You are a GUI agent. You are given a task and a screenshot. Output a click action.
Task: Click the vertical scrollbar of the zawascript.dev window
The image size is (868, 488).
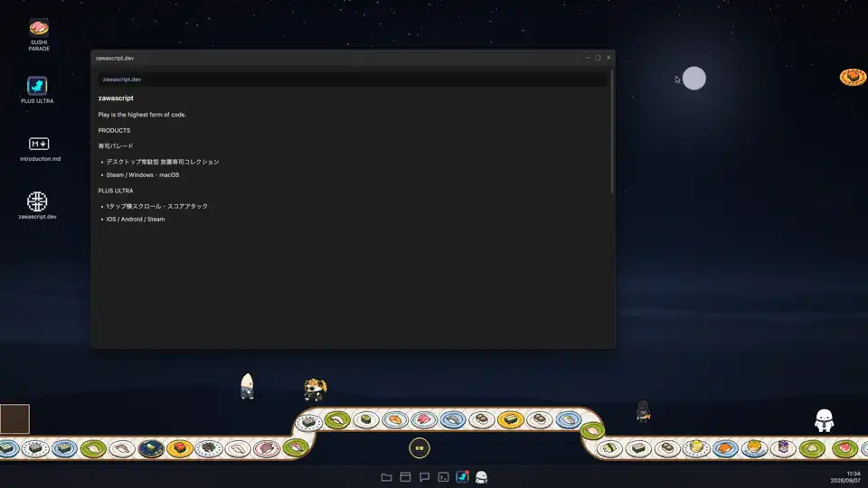[612, 132]
